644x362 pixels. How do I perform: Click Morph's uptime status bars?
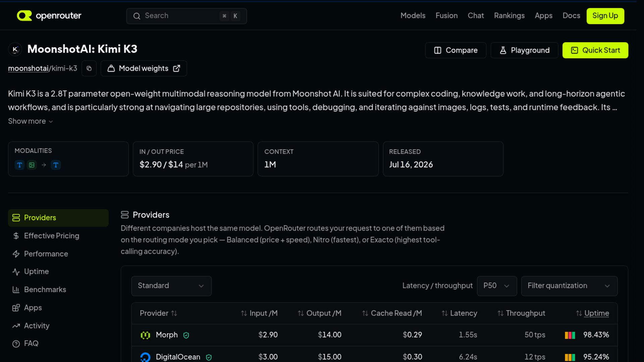pyautogui.click(x=570, y=335)
